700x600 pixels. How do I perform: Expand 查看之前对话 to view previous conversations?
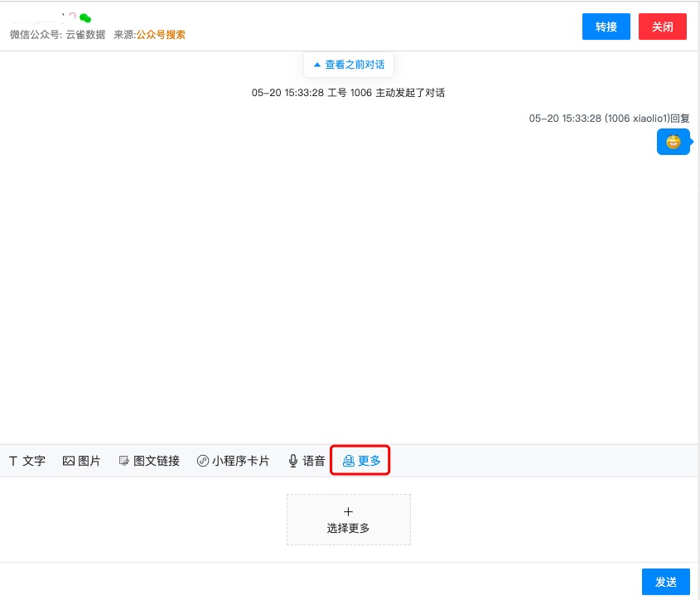click(348, 64)
